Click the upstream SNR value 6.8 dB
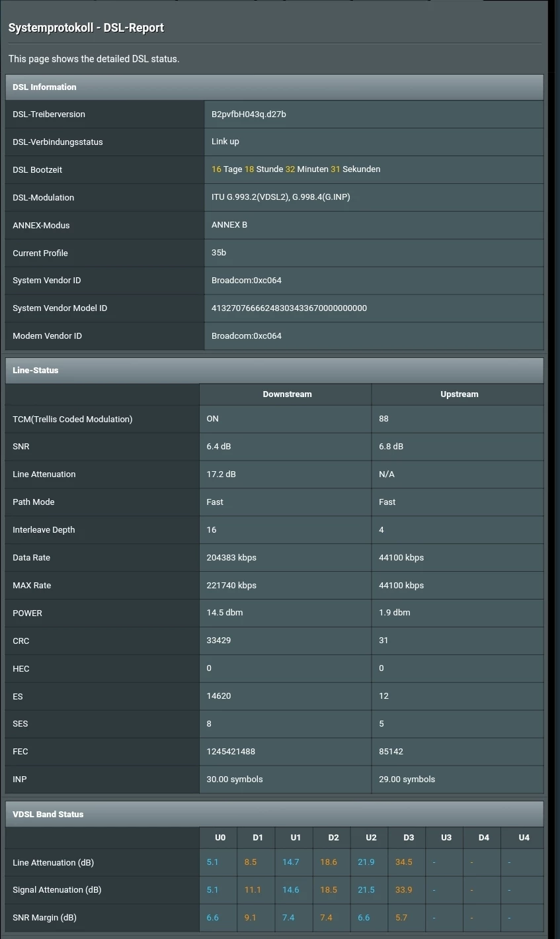 [391, 446]
